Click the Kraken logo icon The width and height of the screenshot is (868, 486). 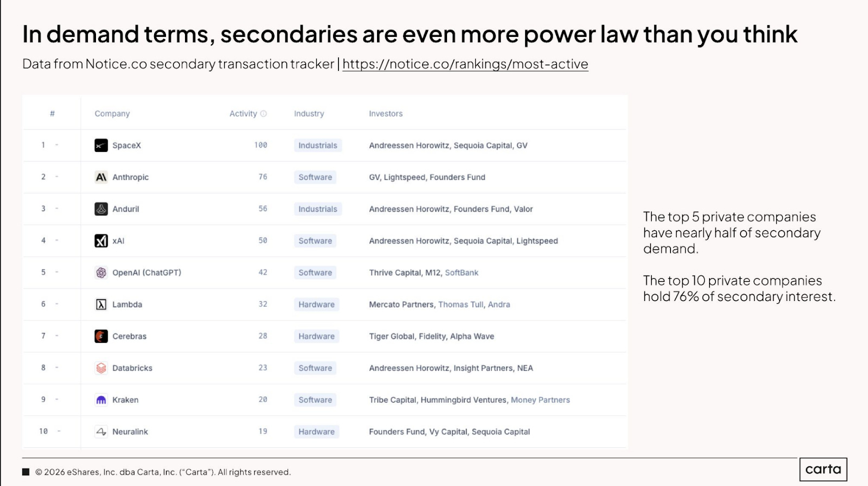click(101, 400)
